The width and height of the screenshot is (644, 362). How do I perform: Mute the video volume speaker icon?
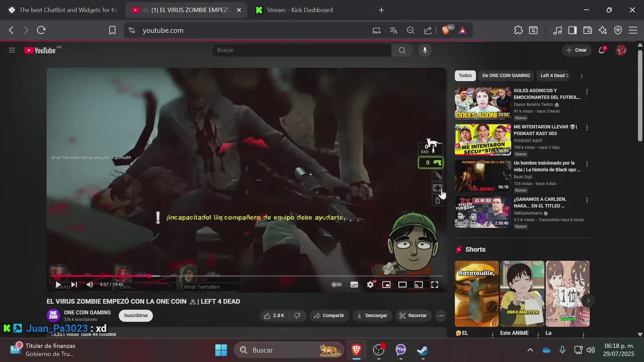point(90,285)
